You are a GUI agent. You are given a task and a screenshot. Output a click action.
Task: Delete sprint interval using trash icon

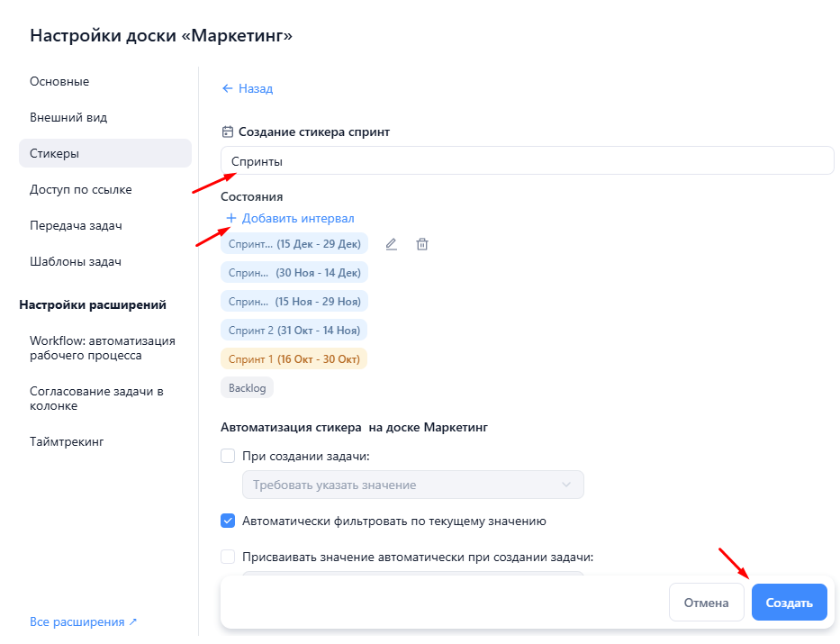click(421, 244)
